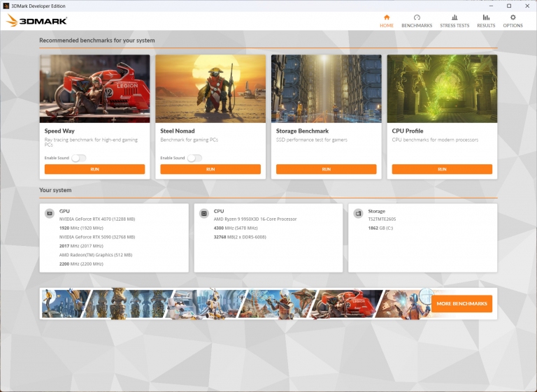Run the Steel Nomad benchmark

point(210,169)
